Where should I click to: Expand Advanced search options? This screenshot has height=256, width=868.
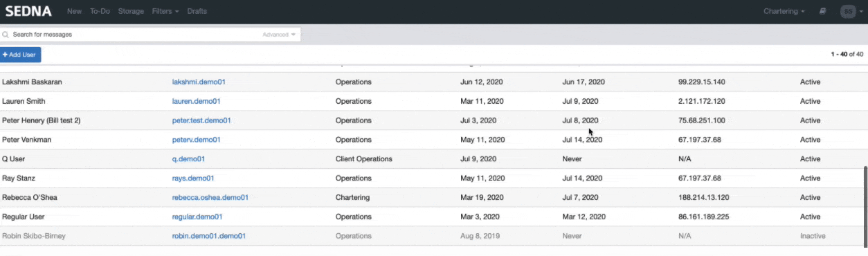[x=279, y=35]
